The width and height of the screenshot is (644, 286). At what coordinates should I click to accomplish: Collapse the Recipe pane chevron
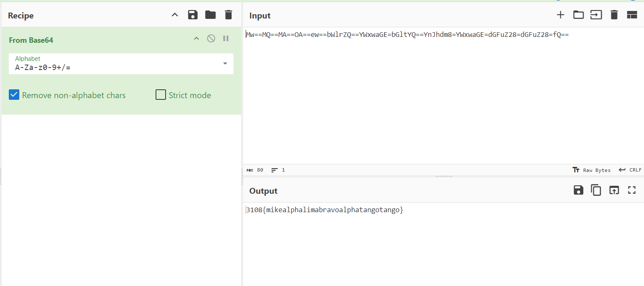pos(175,15)
